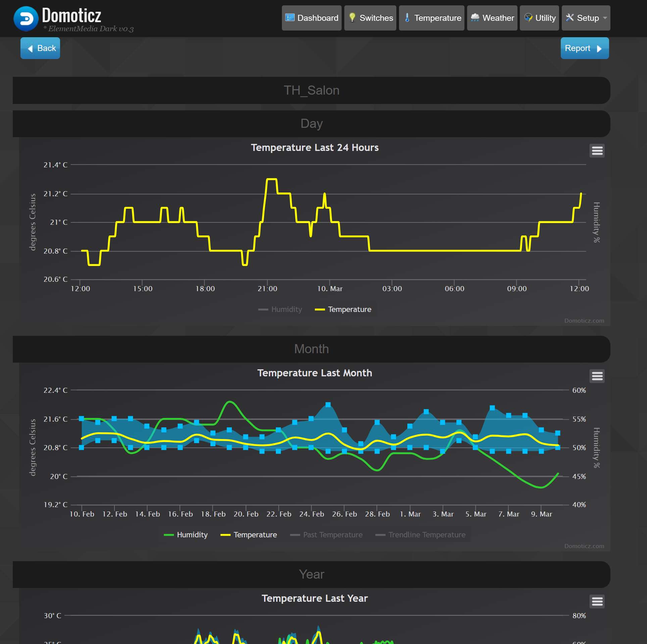This screenshot has width=647, height=644.
Task: Go back with the Back button
Action: click(40, 48)
